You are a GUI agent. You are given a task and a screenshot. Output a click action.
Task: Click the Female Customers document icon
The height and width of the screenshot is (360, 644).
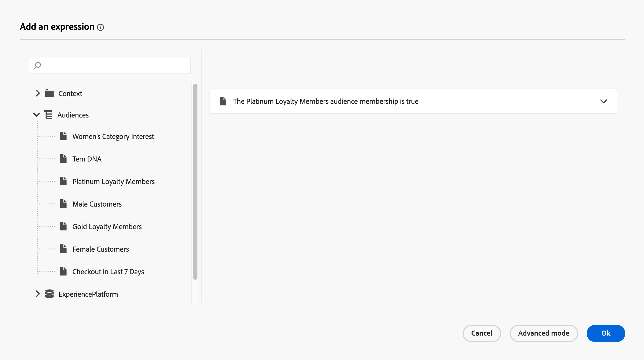[63, 249]
